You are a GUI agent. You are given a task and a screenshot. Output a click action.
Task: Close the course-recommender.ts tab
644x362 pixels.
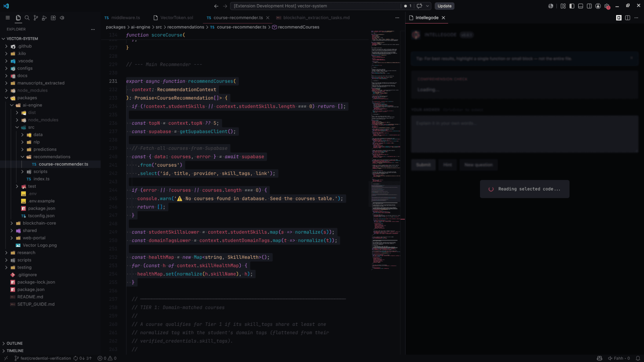coord(268,18)
